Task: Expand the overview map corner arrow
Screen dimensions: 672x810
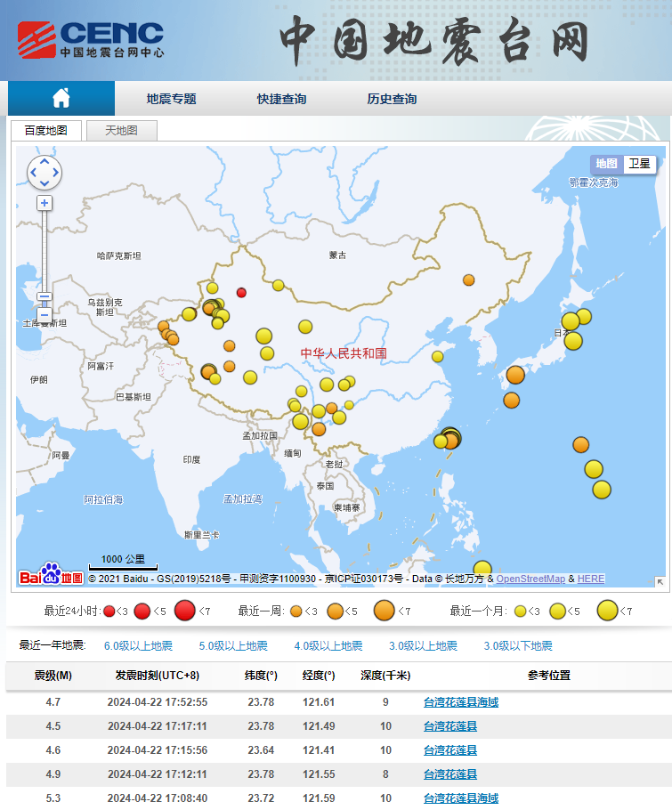Action: (660, 581)
